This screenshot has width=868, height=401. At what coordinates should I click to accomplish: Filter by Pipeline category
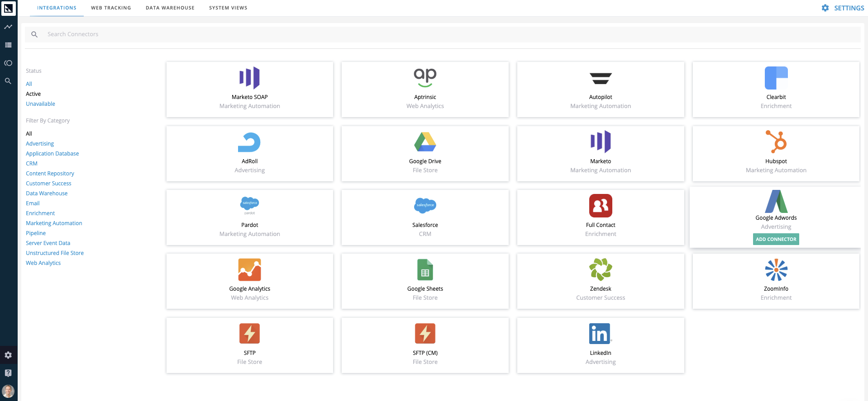[x=36, y=233]
